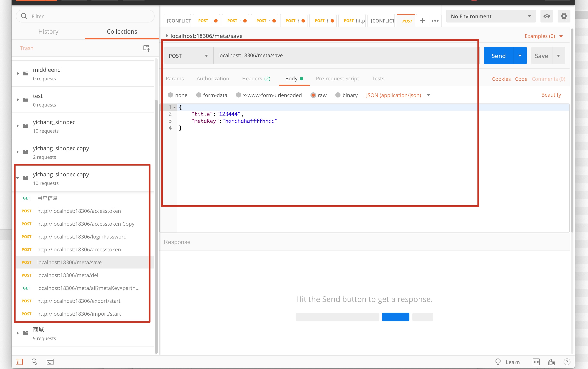
Task: Open manage environments gear icon
Action: pyautogui.click(x=564, y=16)
